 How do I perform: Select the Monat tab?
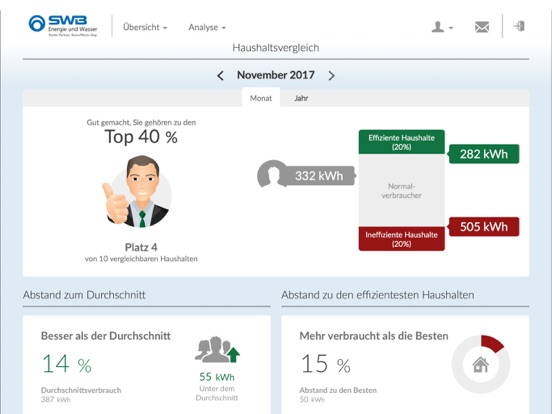tap(261, 98)
